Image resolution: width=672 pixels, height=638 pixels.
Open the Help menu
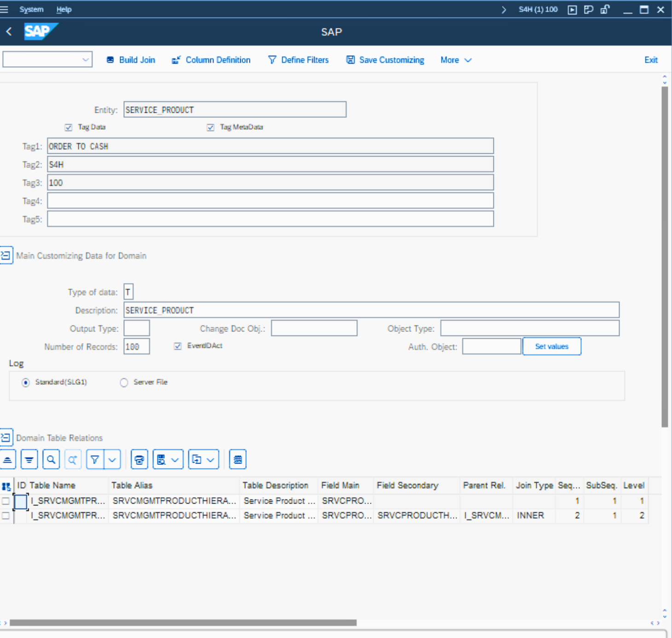(64, 9)
